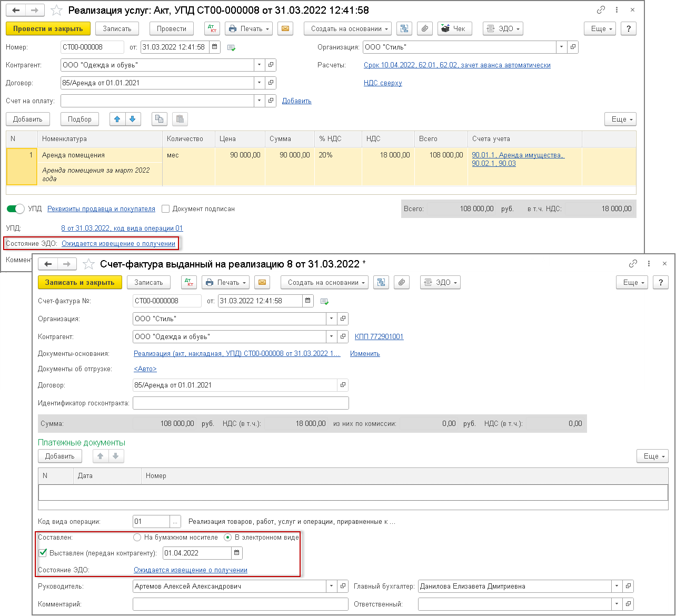Open the Организация ООО Стиль card icon in Реализация
The height and width of the screenshot is (616, 676).
(x=573, y=47)
